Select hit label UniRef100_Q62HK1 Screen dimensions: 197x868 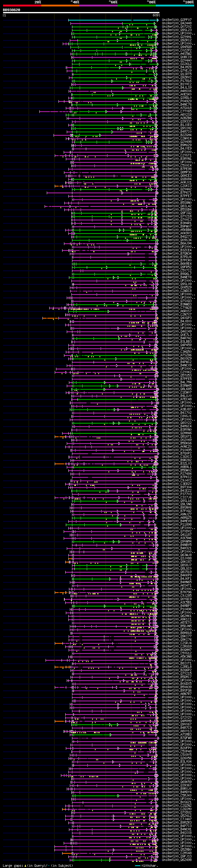coord(176,616)
